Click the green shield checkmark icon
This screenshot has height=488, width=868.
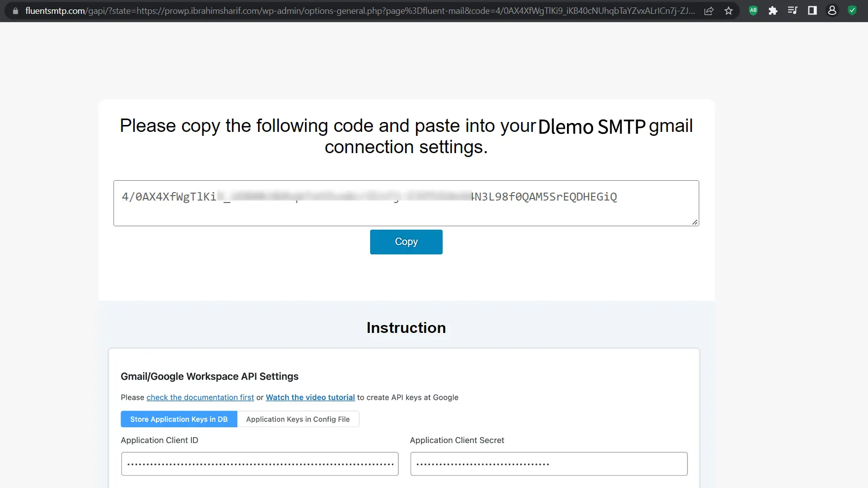click(852, 10)
